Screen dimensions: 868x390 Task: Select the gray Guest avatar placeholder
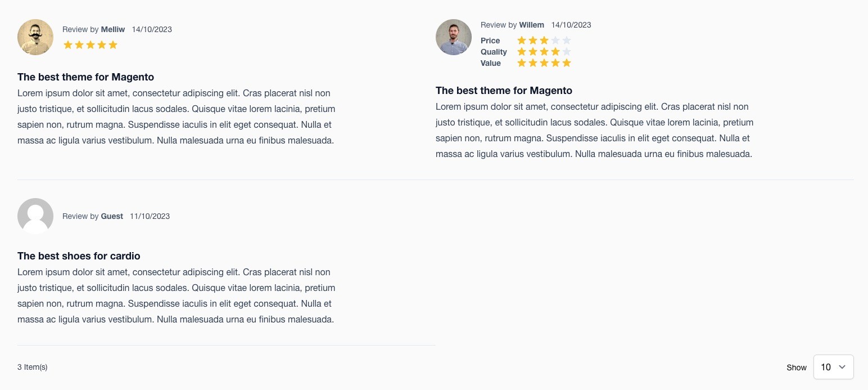click(x=35, y=216)
